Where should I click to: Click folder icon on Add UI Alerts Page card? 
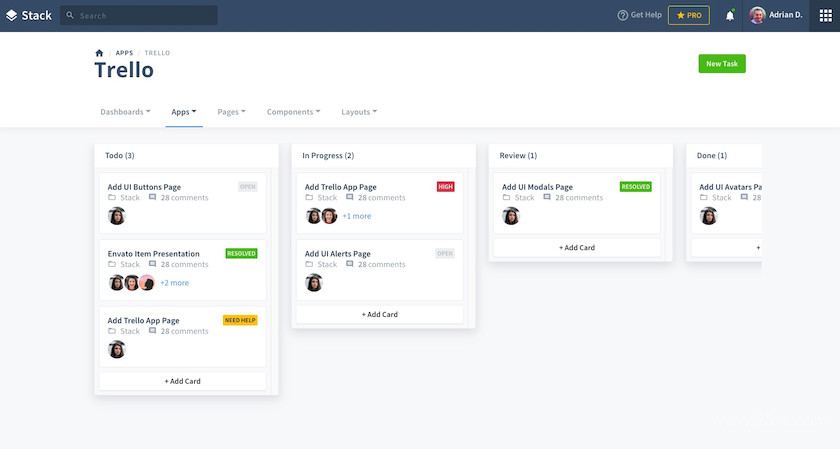pos(309,264)
